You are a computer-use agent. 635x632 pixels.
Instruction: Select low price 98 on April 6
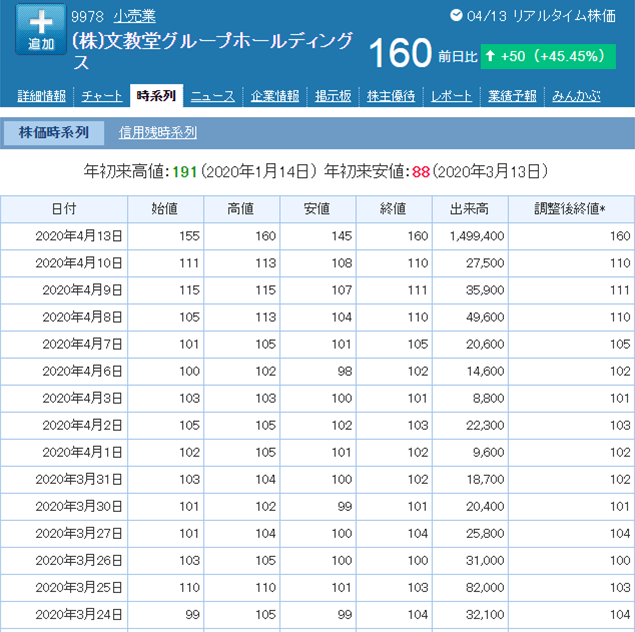click(x=345, y=371)
